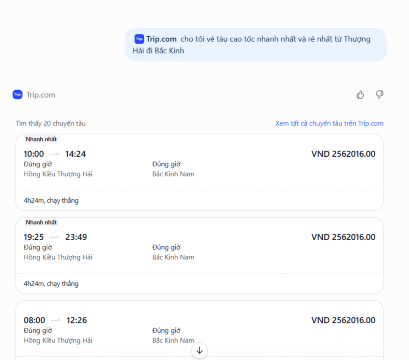Click 'Hồng Kiều Thượng Hải' on the 10:00 train
This screenshot has height=360, width=409.
point(58,174)
